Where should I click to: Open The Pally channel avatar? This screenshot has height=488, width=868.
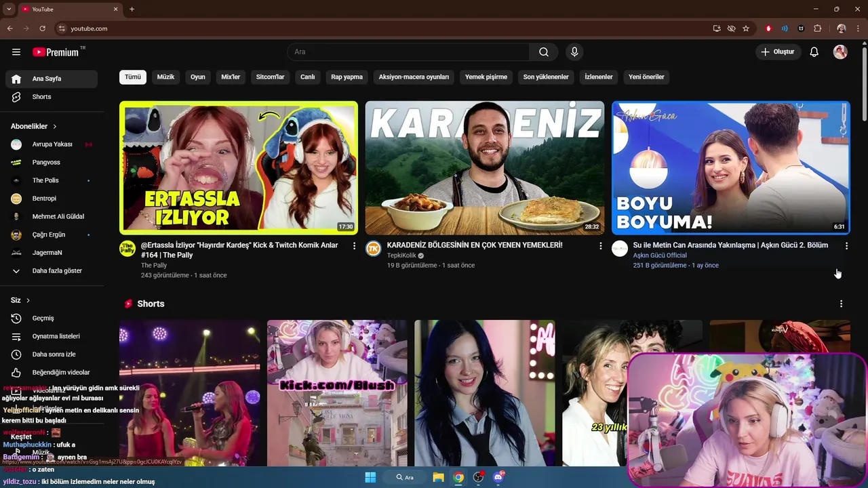tap(127, 249)
